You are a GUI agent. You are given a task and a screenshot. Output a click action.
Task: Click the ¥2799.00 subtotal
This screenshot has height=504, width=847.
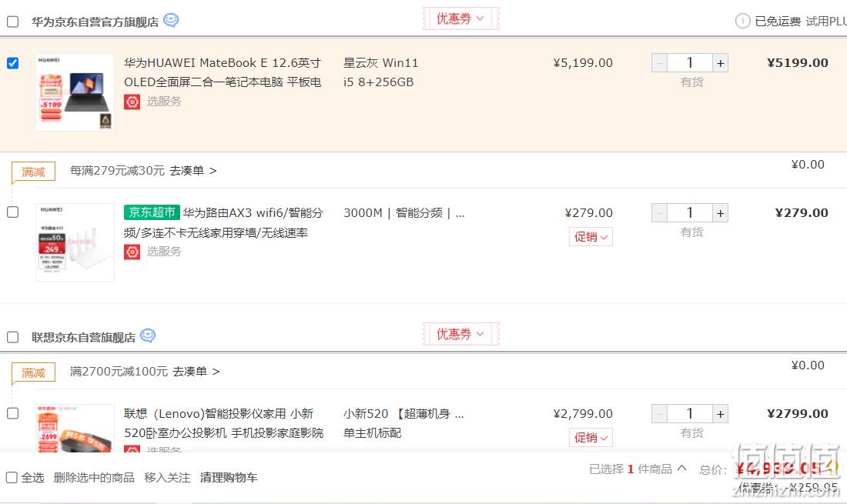pyautogui.click(x=798, y=414)
